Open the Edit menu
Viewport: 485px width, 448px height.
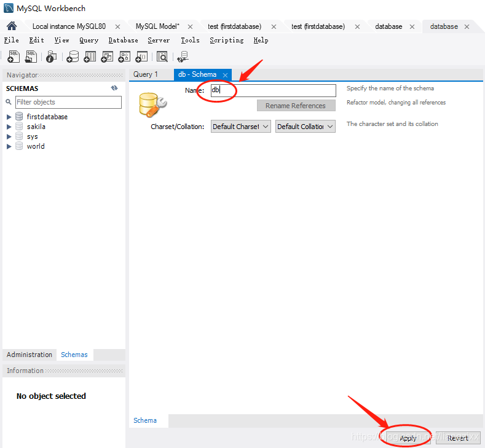(36, 40)
